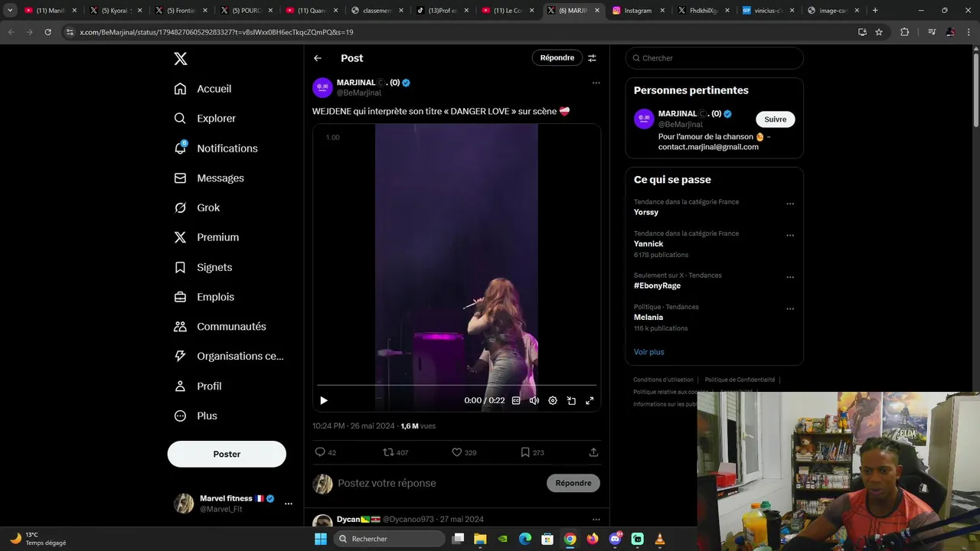Open Grok from the sidebar
980x551 pixels.
tap(197, 208)
